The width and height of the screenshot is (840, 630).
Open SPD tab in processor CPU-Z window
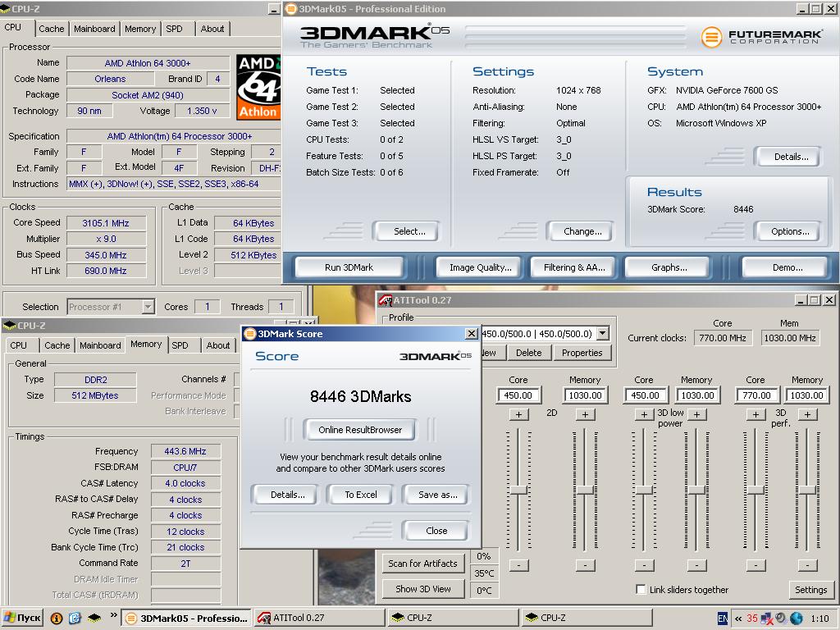(x=174, y=29)
